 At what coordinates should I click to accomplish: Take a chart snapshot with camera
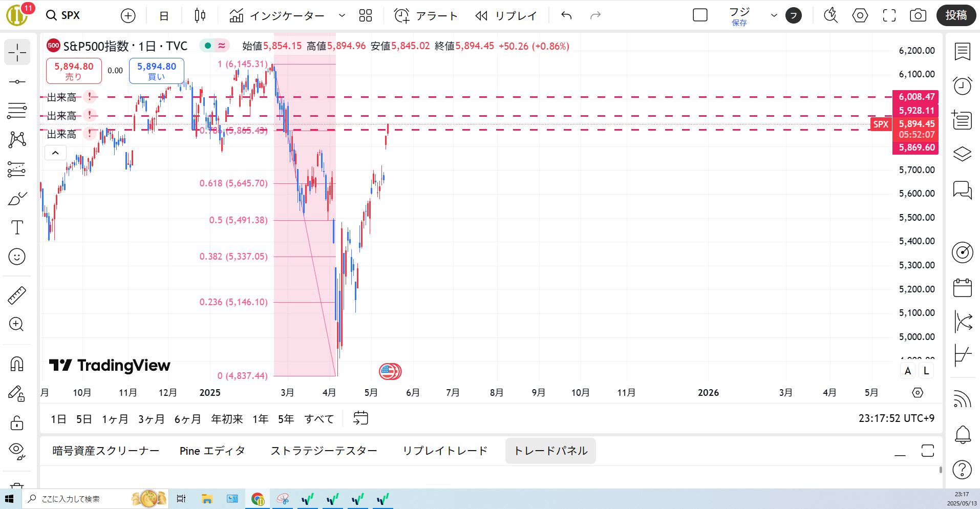pyautogui.click(x=918, y=16)
